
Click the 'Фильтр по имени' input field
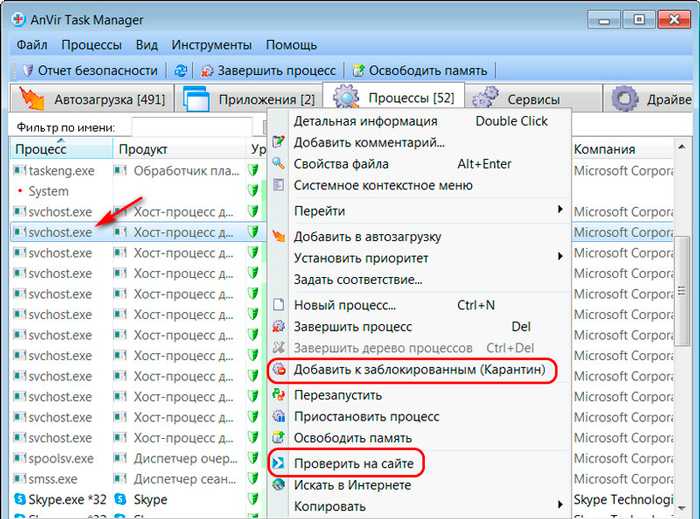(192, 127)
